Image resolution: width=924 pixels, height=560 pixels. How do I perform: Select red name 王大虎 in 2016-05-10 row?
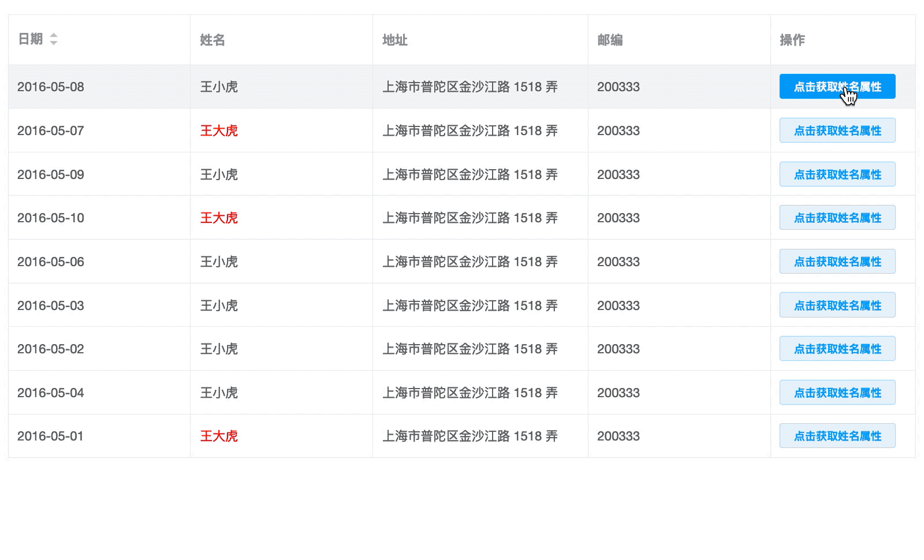click(219, 218)
